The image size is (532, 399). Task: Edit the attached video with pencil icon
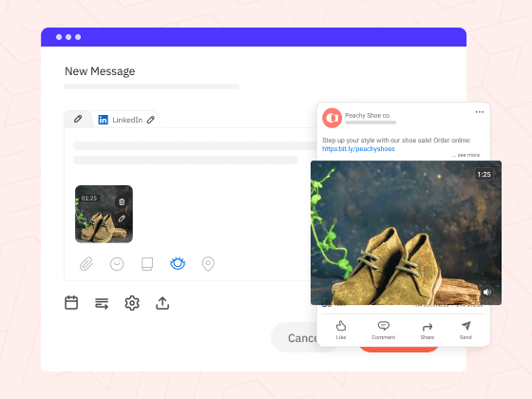pos(122,218)
